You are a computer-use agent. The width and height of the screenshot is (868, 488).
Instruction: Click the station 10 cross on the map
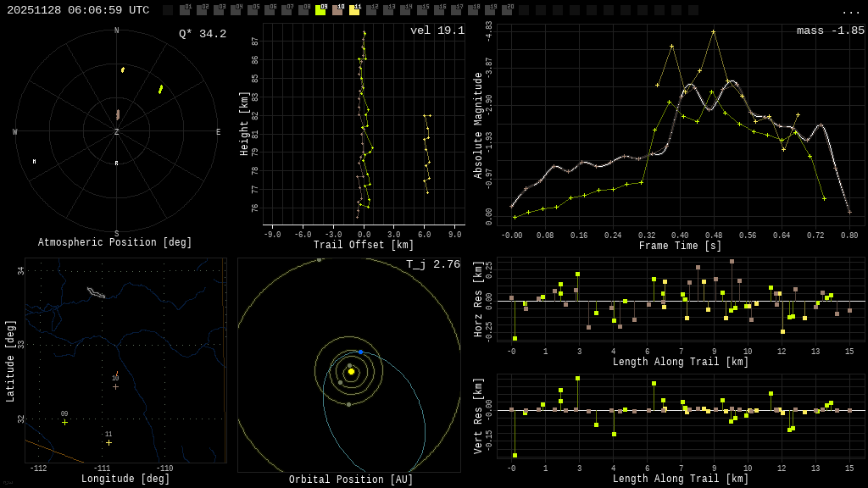click(115, 386)
